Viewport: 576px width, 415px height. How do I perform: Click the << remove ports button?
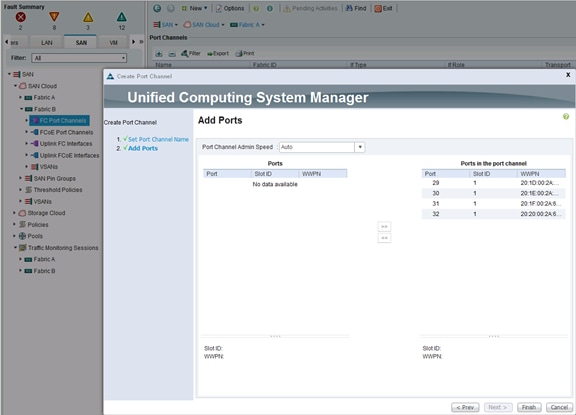tap(384, 238)
